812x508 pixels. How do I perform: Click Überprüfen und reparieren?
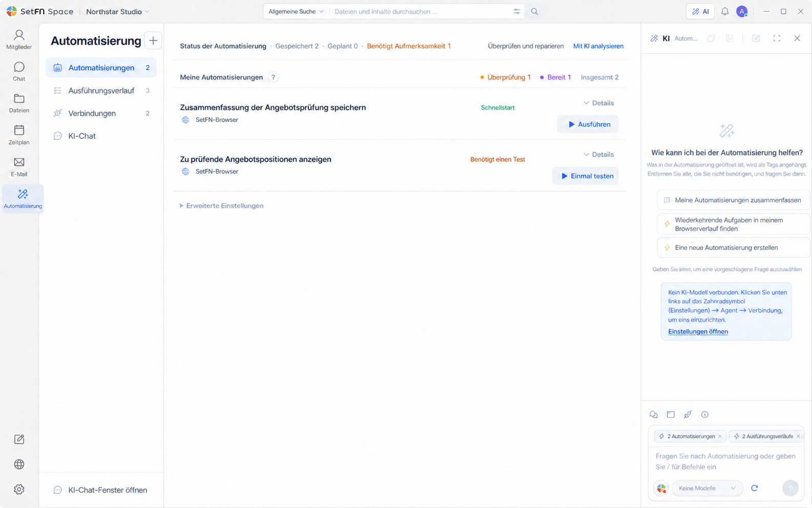(x=526, y=46)
